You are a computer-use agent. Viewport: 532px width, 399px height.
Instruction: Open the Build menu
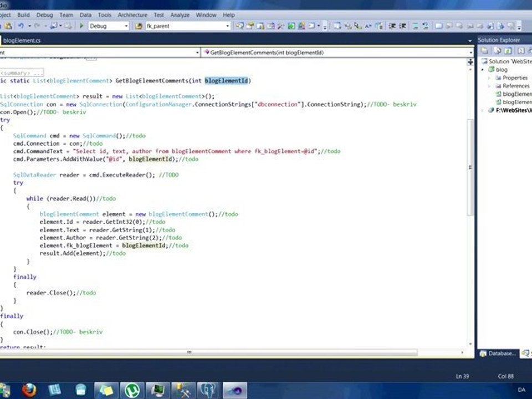click(x=23, y=15)
